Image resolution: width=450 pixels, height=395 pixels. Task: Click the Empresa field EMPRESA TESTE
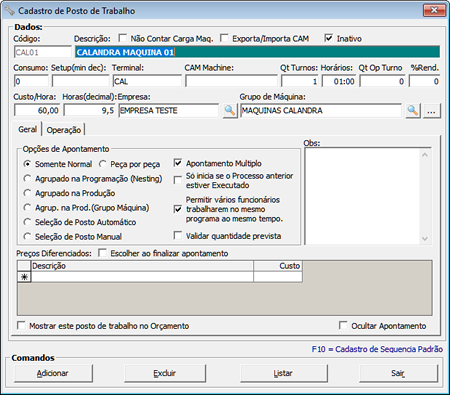168,110
